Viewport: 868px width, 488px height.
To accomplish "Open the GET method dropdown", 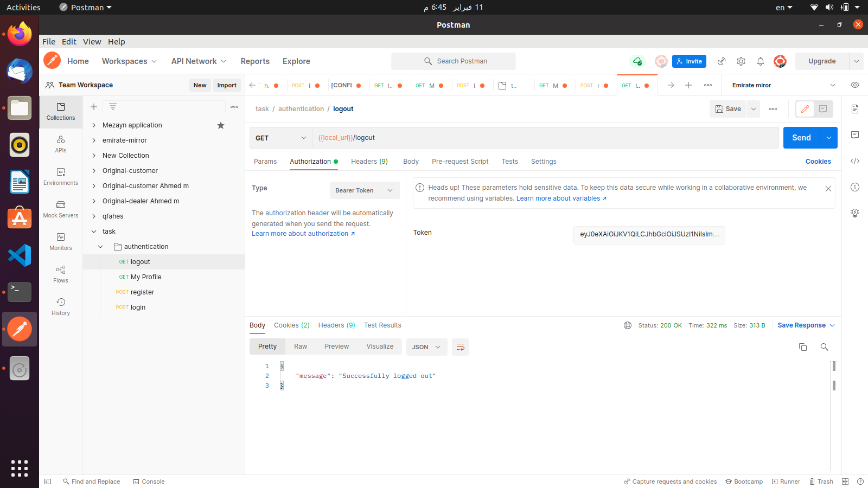I will click(x=281, y=138).
